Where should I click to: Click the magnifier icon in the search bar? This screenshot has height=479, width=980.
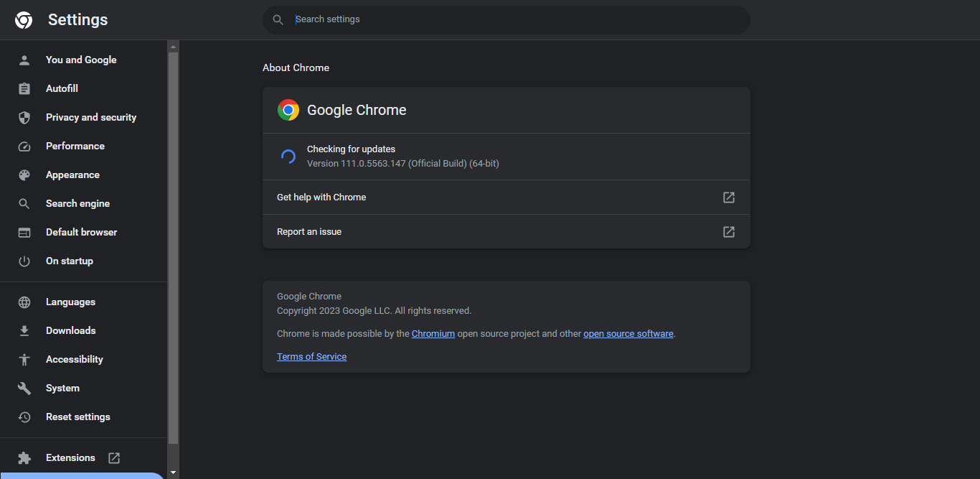coord(278,20)
